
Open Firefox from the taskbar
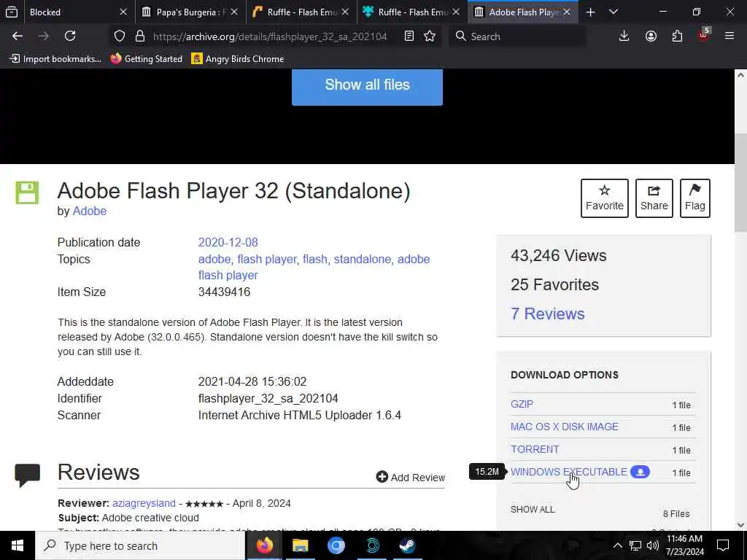[264, 545]
